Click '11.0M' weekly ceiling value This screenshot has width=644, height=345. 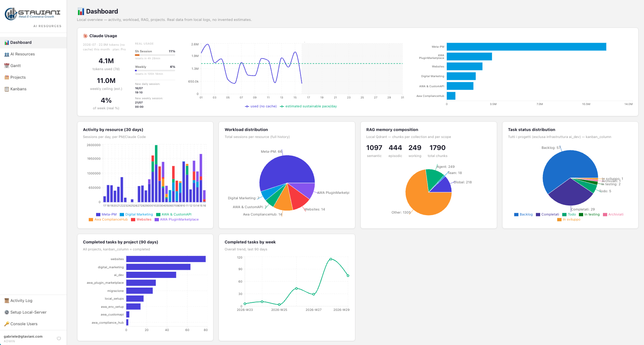pyautogui.click(x=106, y=81)
